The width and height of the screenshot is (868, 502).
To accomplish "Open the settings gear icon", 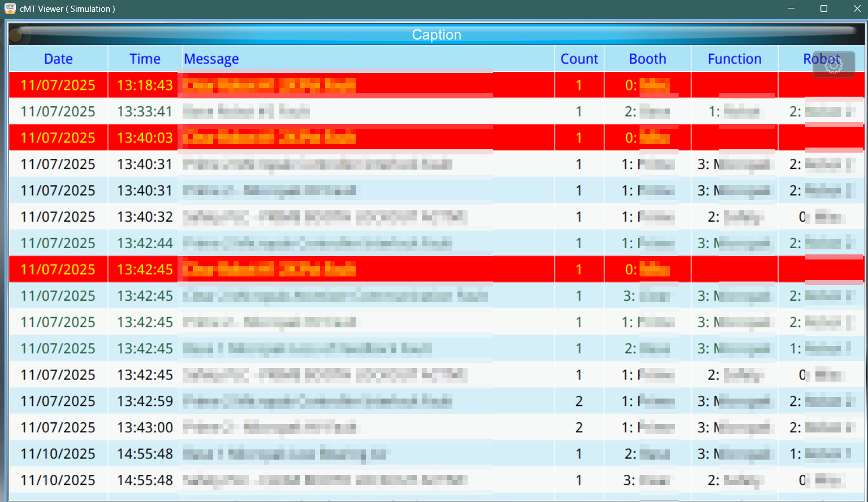I will 834,65.
